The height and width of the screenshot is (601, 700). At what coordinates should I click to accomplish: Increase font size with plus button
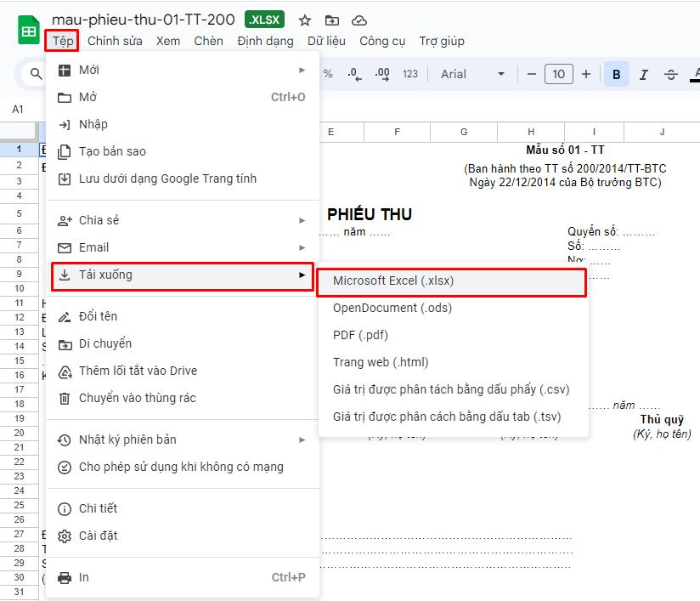point(586,74)
